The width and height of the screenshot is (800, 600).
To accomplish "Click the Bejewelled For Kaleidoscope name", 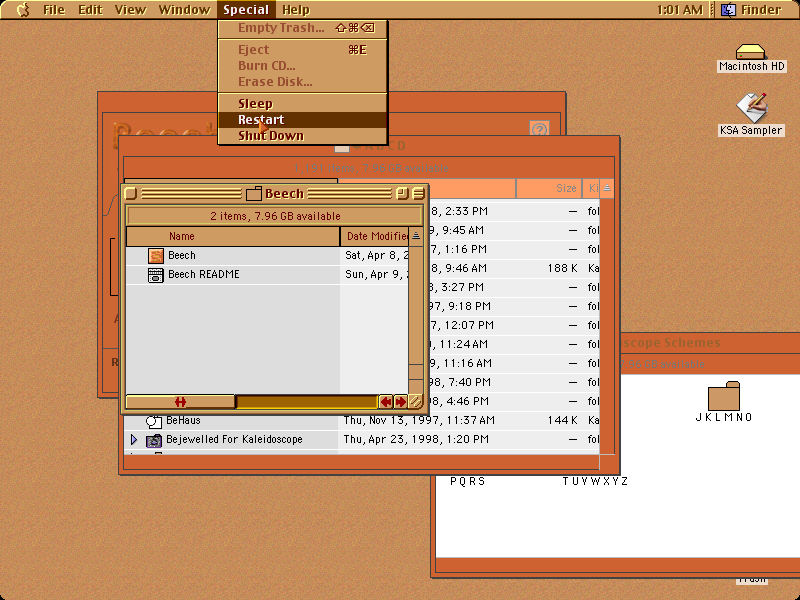I will point(234,439).
